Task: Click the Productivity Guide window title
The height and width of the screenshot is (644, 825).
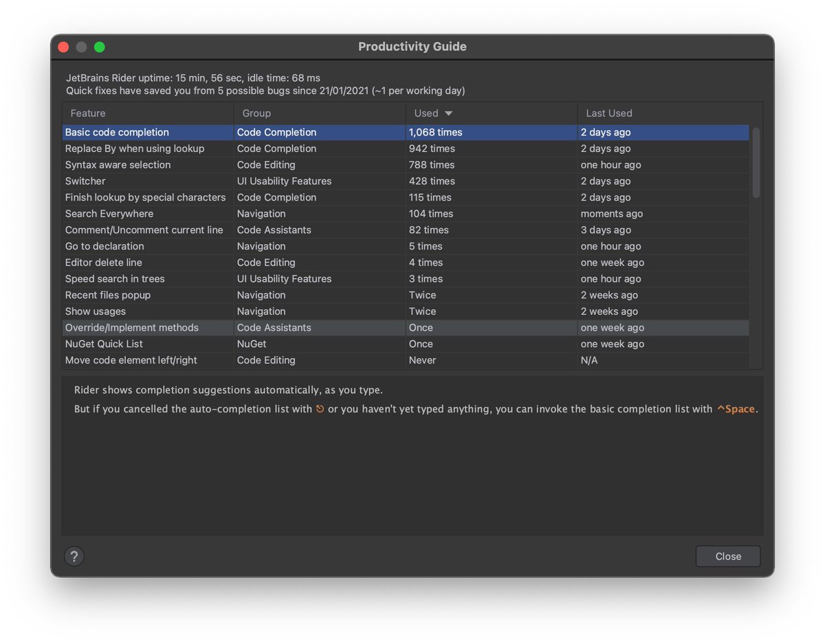Action: (412, 47)
